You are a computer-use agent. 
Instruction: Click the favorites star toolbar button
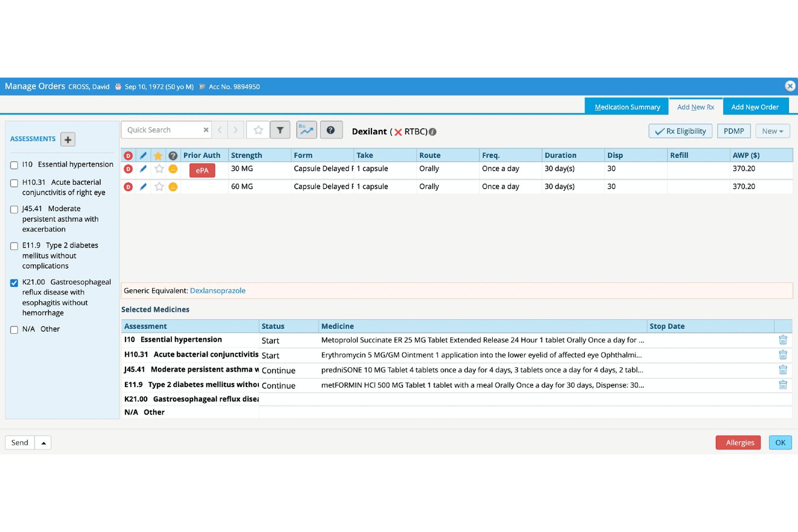258,130
